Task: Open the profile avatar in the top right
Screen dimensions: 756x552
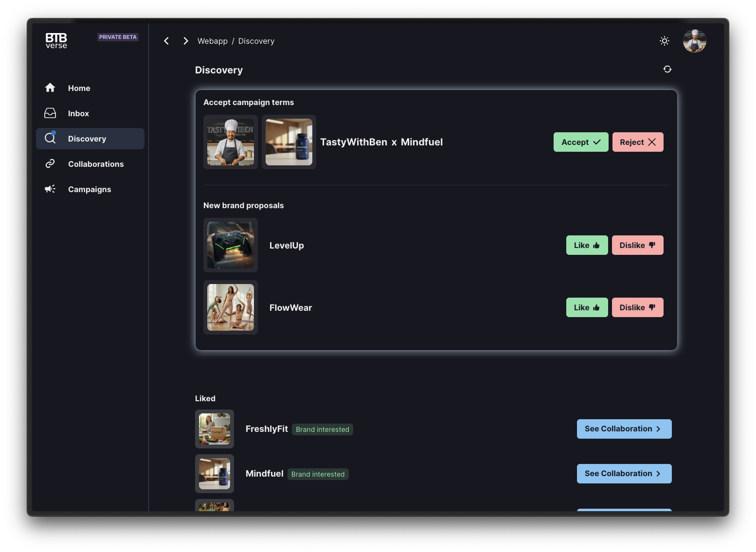Action: coord(694,41)
